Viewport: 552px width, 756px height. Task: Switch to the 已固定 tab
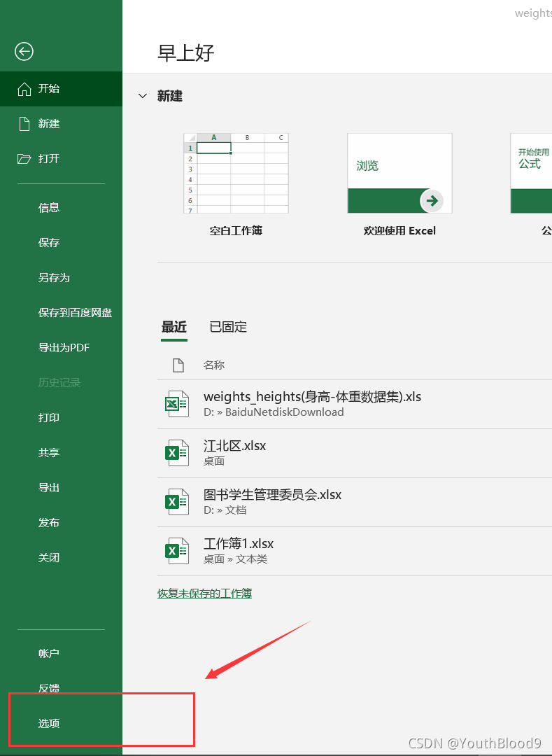pos(228,327)
